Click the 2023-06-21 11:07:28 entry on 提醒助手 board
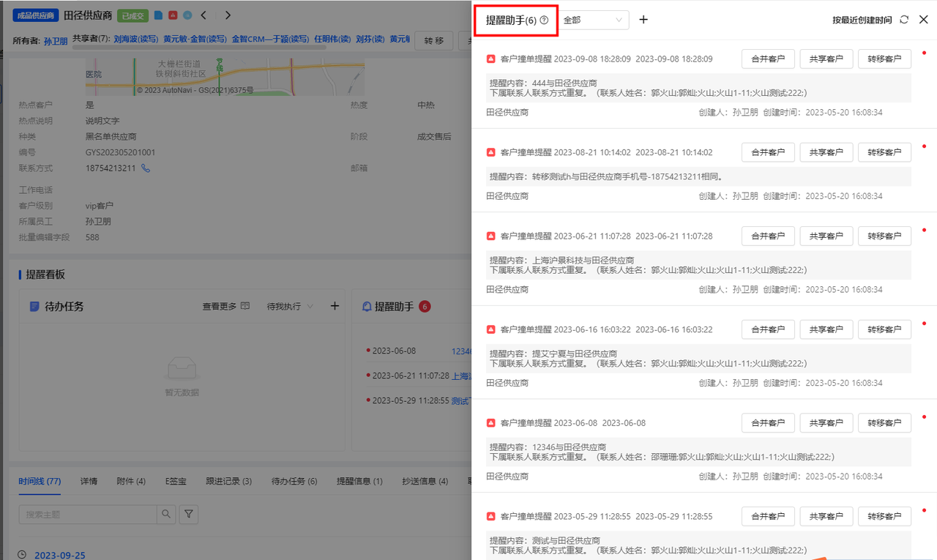 411,376
